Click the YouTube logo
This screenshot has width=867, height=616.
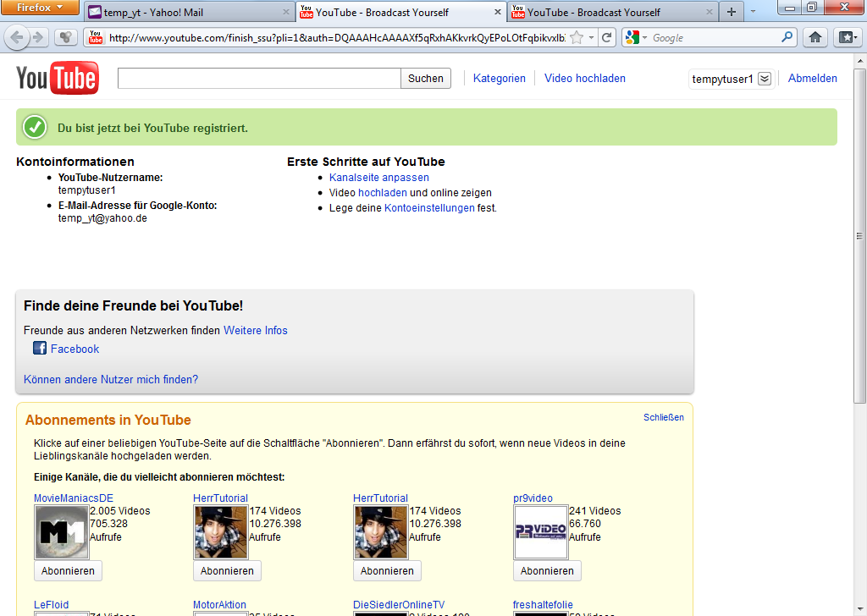(58, 79)
